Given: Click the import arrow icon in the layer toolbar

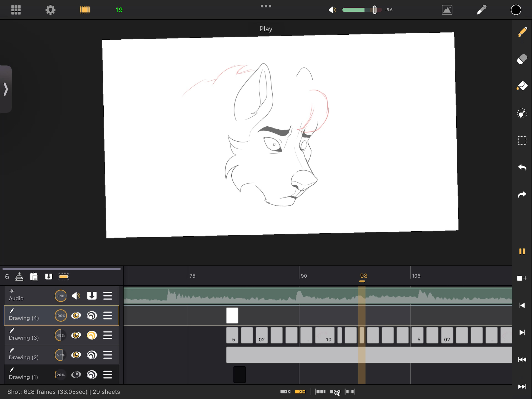Looking at the screenshot, I should (x=49, y=277).
